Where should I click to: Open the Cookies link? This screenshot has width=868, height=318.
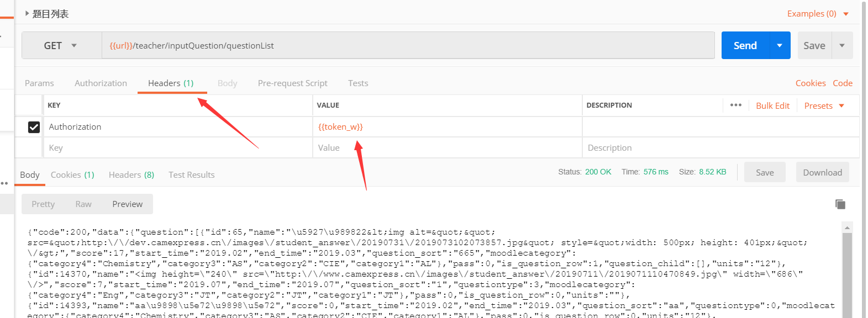(810, 83)
